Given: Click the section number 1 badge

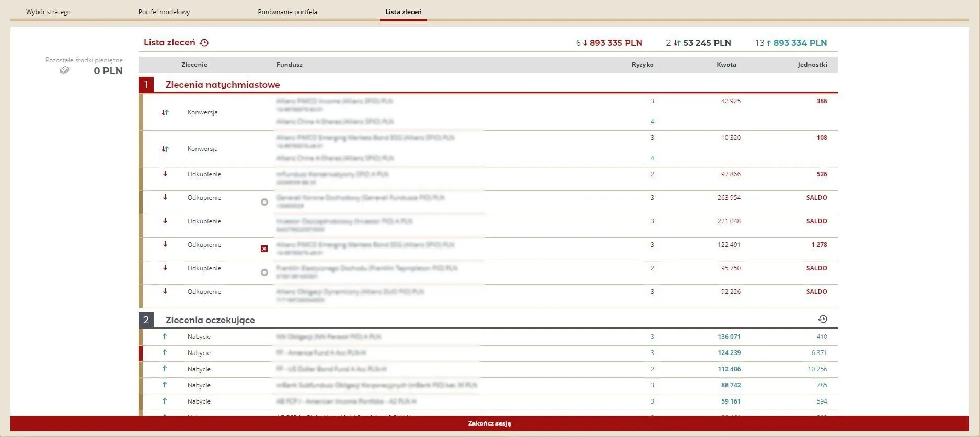Looking at the screenshot, I should coord(146,85).
